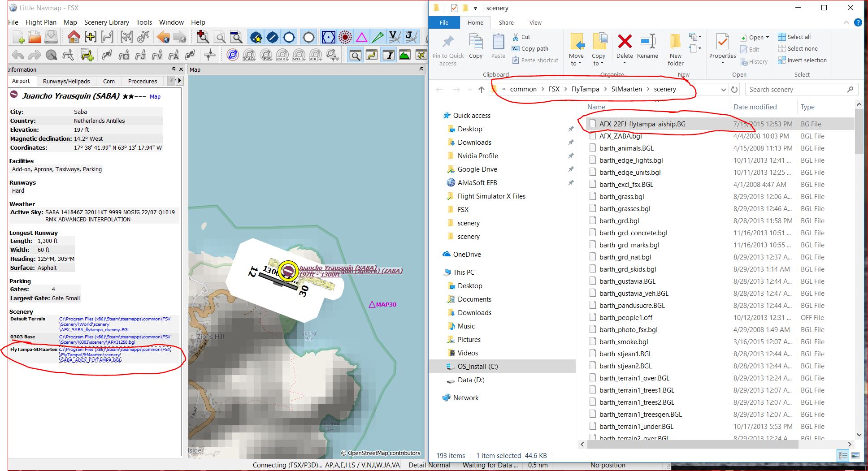
Task: Click the Map link next to Juancho Yrausquin
Action: (x=155, y=96)
